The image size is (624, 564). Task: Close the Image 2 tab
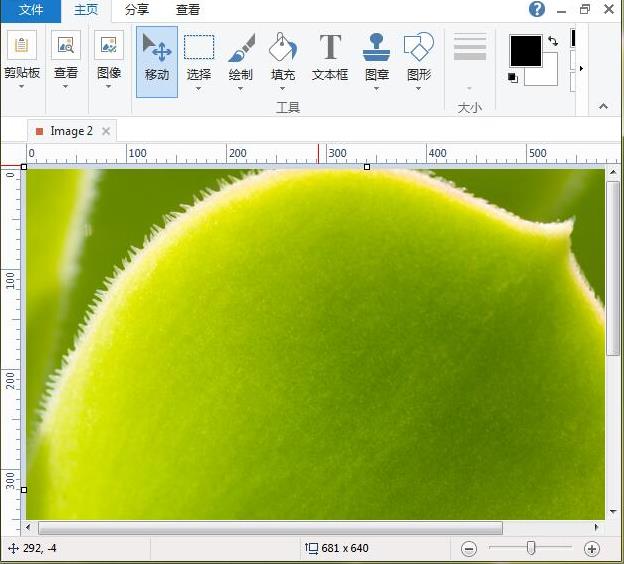point(106,131)
